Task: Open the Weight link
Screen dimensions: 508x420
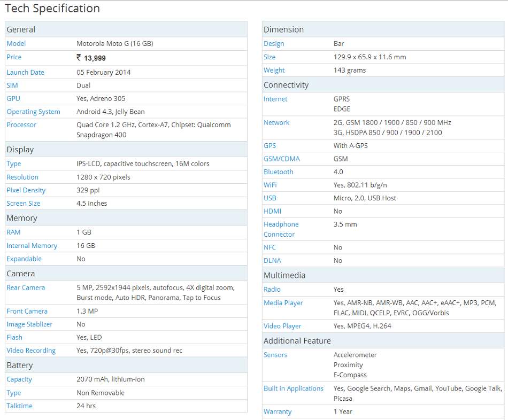Action: 274,71
